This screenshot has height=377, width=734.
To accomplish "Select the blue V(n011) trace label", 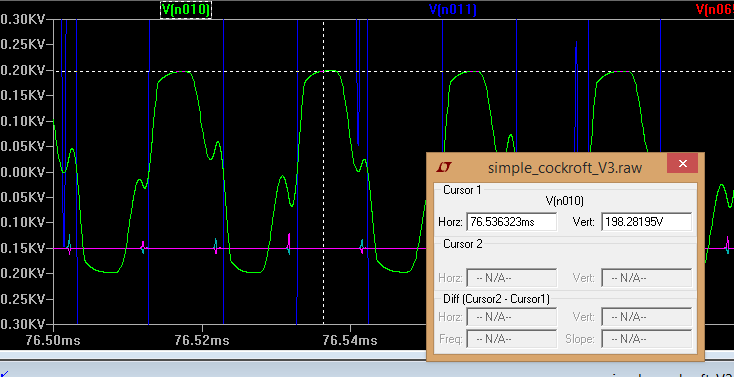I will tap(453, 9).
